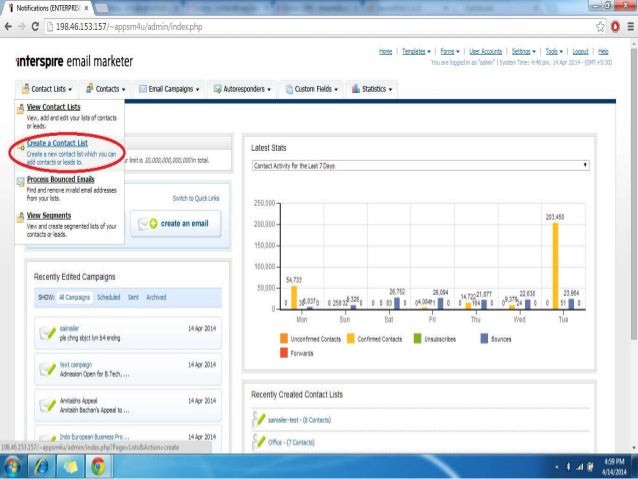
Task: Click the Confirmed Contacts legend swatch
Action: 351,339
